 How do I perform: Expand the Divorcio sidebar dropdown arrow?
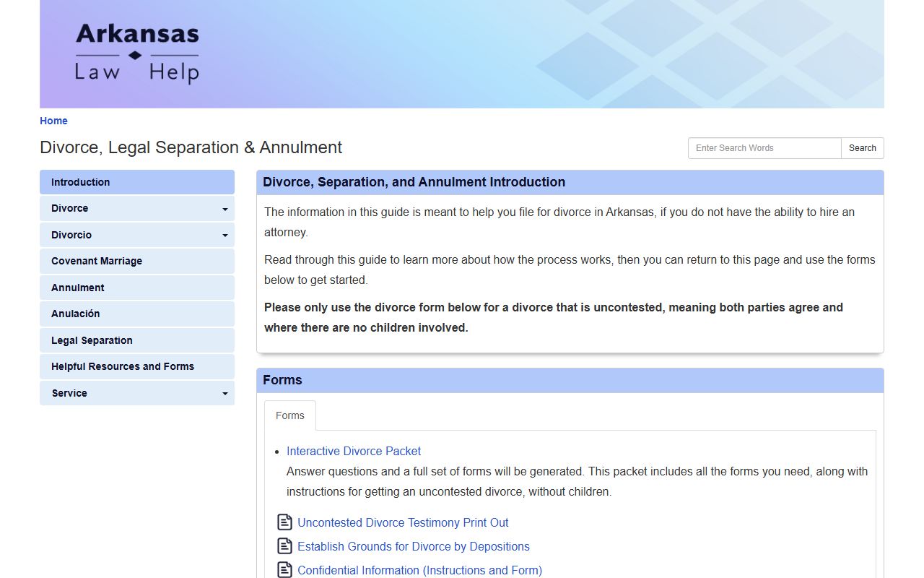pyautogui.click(x=225, y=236)
